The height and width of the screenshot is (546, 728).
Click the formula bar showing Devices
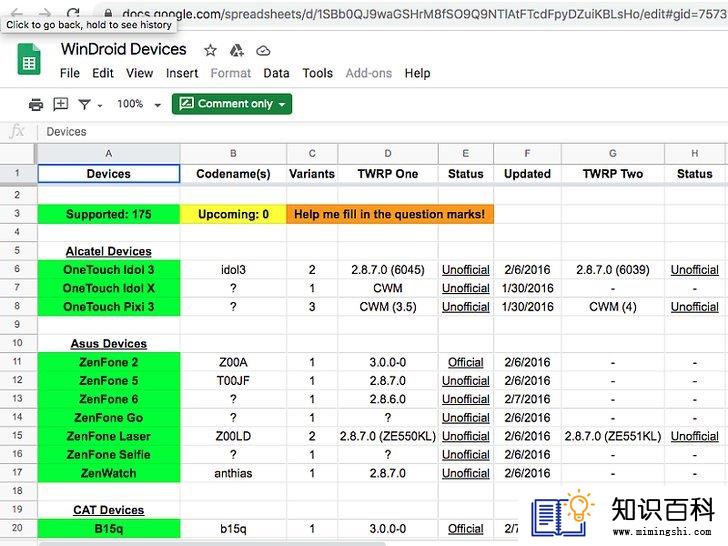click(385, 132)
